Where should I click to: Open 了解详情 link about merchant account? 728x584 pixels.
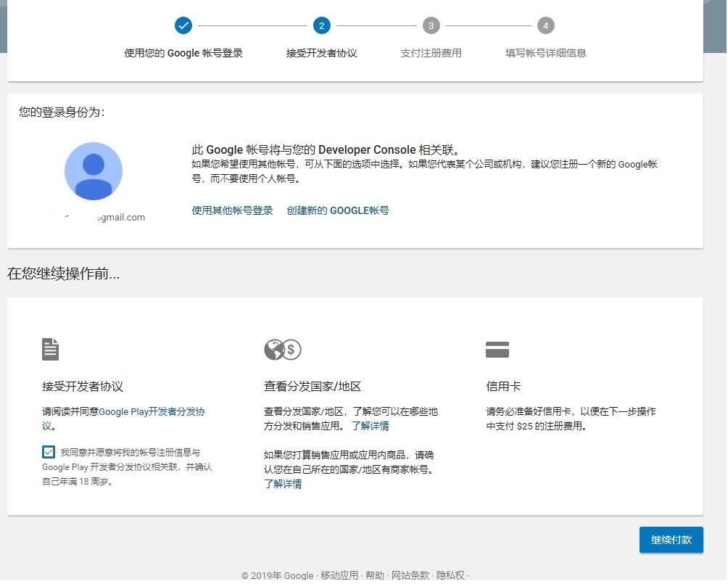coord(283,484)
